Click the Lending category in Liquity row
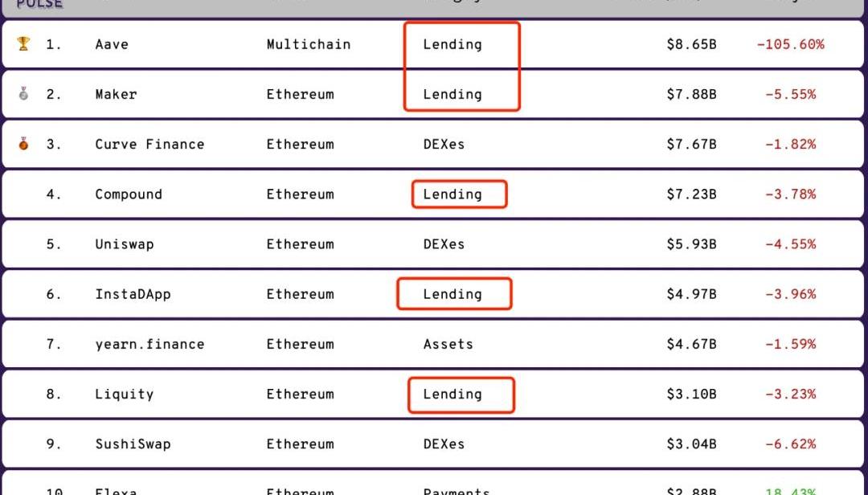Viewport: 868px width, 495px height. (452, 395)
